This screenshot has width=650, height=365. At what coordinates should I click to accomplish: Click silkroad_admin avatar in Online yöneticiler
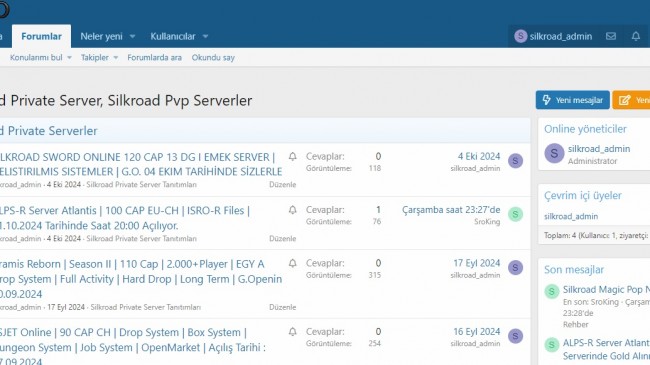(554, 153)
